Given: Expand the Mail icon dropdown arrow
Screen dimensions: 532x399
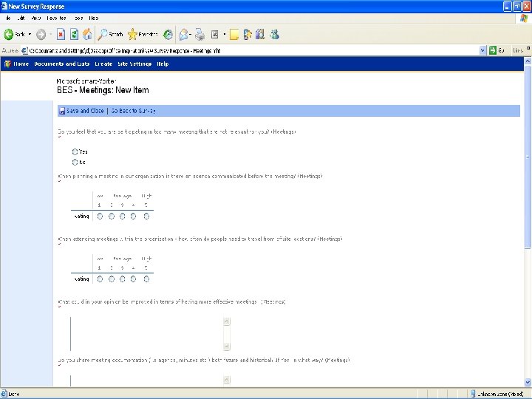Looking at the screenshot, I should point(191,34).
